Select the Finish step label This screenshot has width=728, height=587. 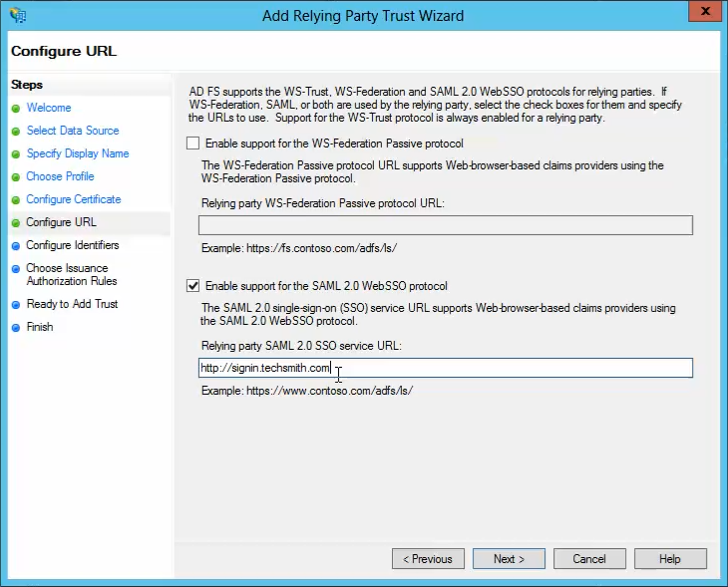40,327
